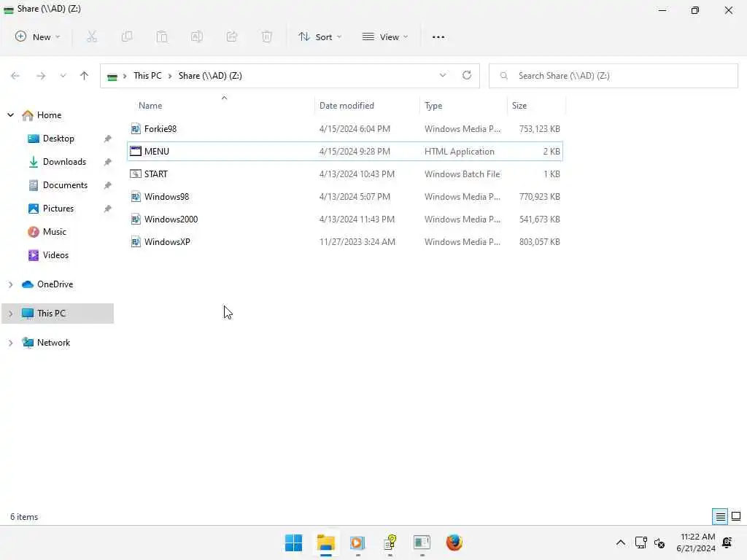Click the Delete trash can icon

tap(267, 36)
